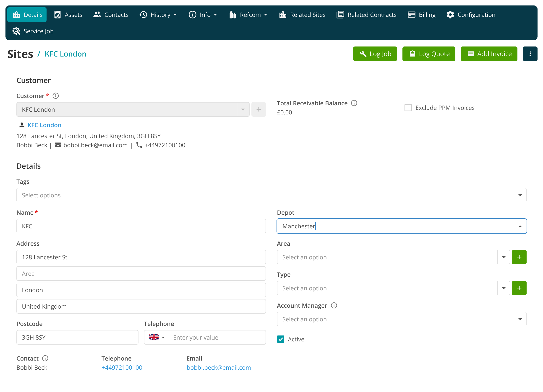Open the KFC London customer link
Image resolution: width=543 pixels, height=392 pixels.
tap(44, 125)
